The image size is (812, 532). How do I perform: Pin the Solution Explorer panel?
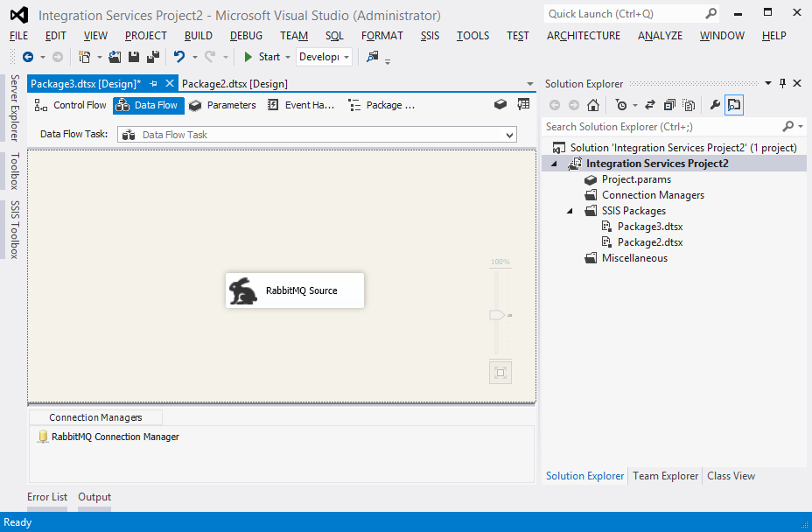(782, 83)
